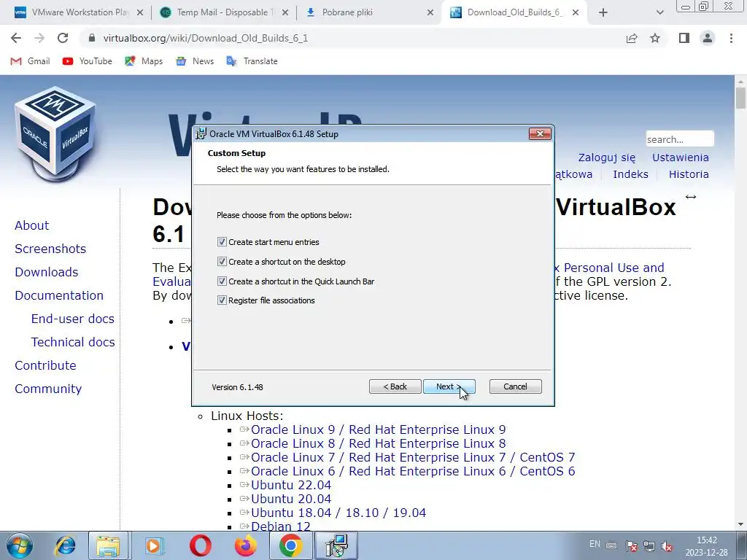Open Ustawienia settings link

pyautogui.click(x=681, y=157)
